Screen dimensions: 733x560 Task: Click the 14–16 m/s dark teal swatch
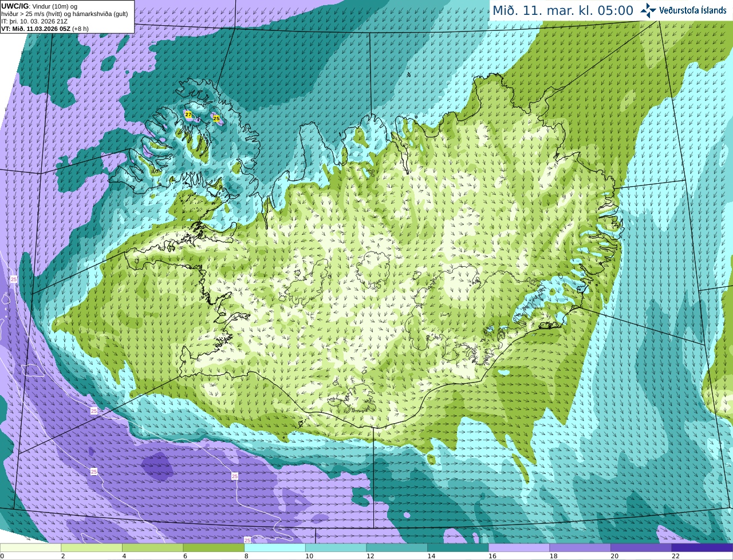(x=458, y=548)
